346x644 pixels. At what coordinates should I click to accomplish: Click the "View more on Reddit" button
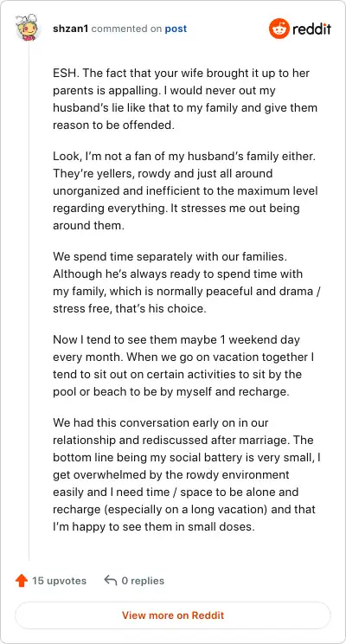click(x=173, y=615)
